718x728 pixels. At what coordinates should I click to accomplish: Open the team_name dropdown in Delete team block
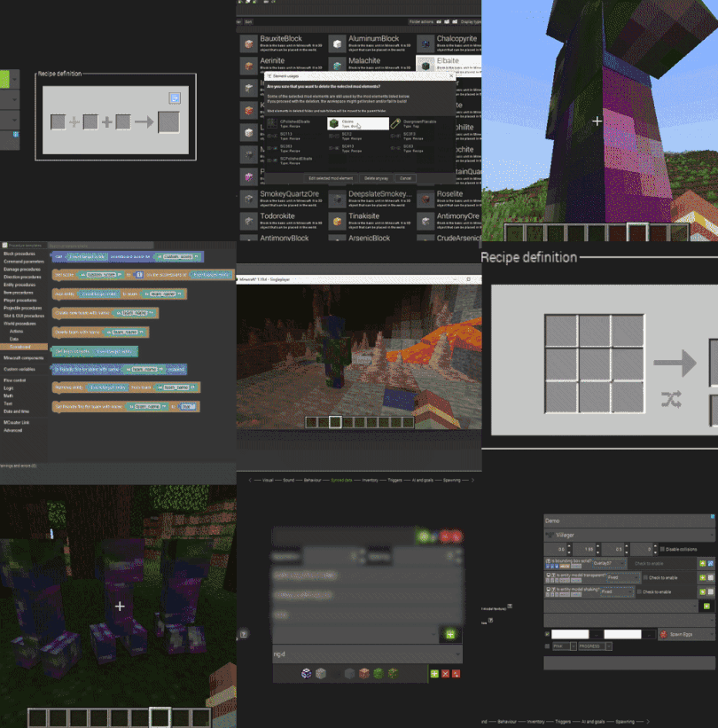coord(126,333)
